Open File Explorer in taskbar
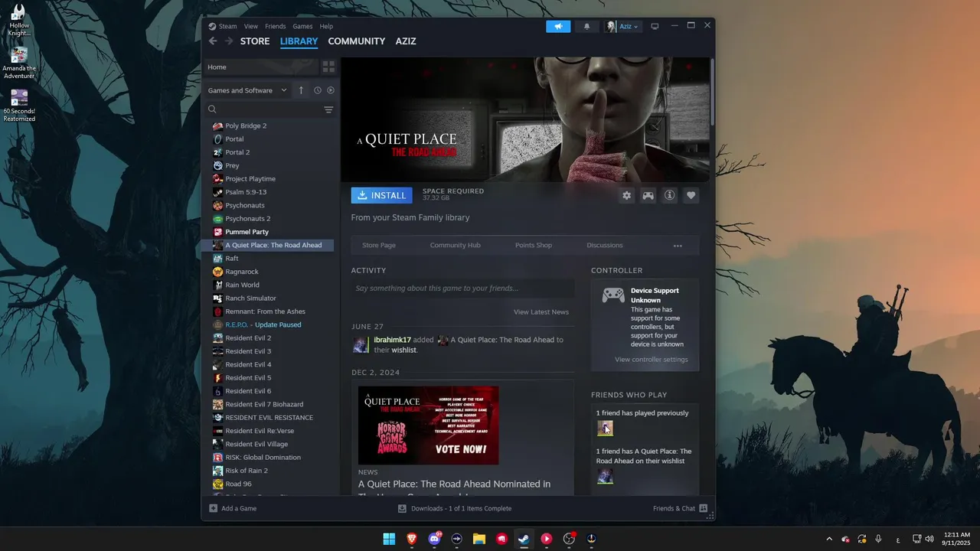The height and width of the screenshot is (551, 980). pos(479,539)
